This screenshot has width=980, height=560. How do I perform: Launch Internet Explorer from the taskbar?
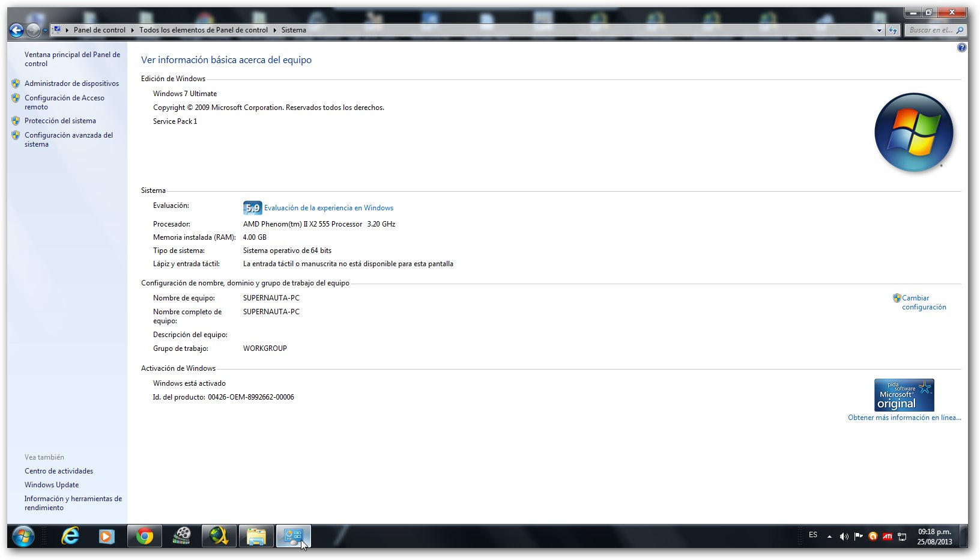pyautogui.click(x=70, y=536)
